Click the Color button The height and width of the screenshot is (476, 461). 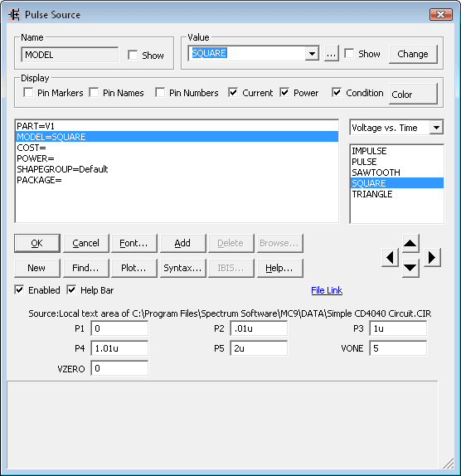coord(413,94)
